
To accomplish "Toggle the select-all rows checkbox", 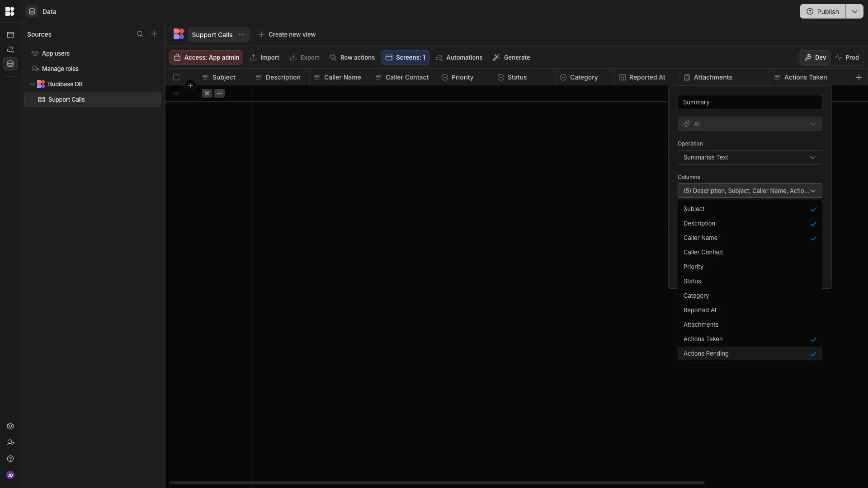I will point(176,77).
